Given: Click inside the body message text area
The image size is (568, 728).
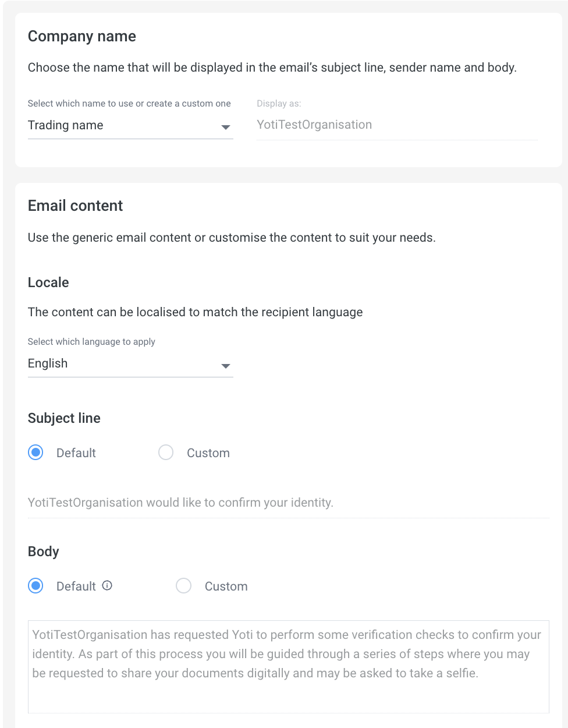Looking at the screenshot, I should click(288, 666).
